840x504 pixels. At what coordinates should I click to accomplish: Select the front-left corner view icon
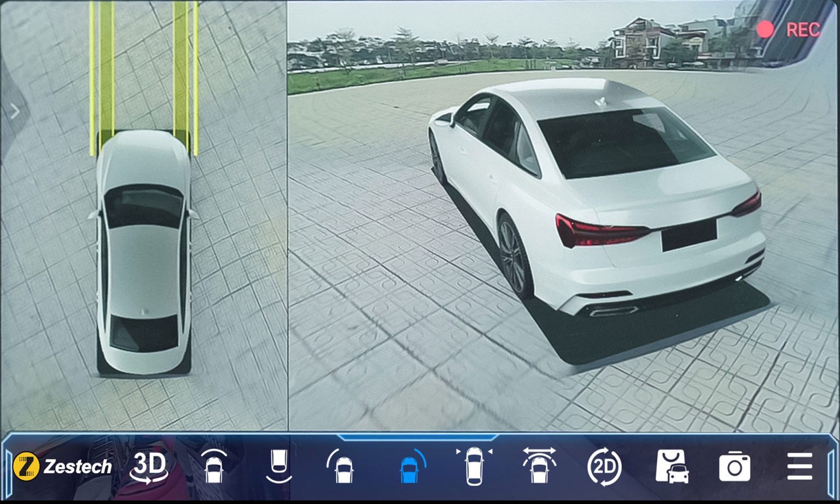[342, 467]
